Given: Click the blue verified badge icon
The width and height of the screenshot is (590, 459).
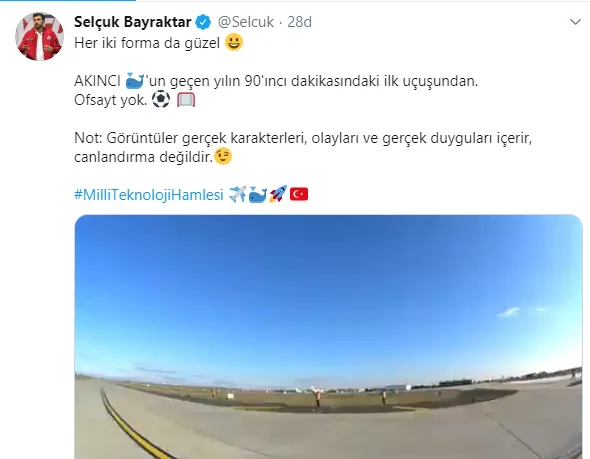Looking at the screenshot, I should pos(204,22).
